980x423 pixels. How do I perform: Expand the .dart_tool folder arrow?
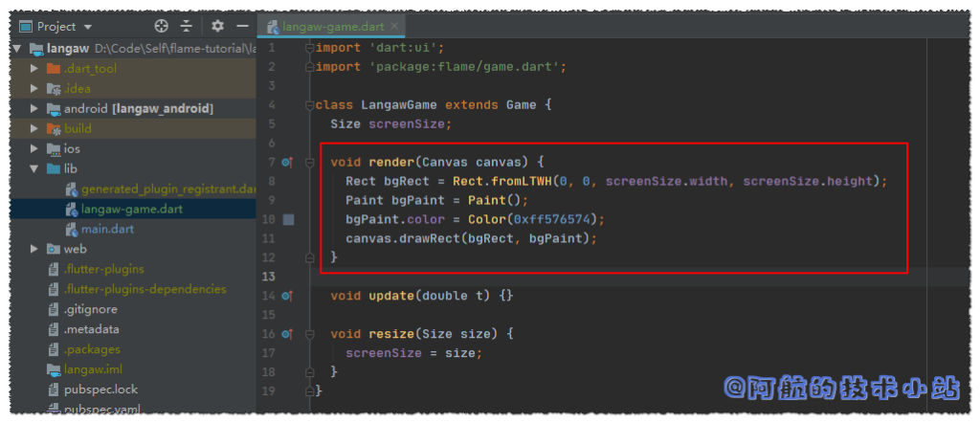35,69
